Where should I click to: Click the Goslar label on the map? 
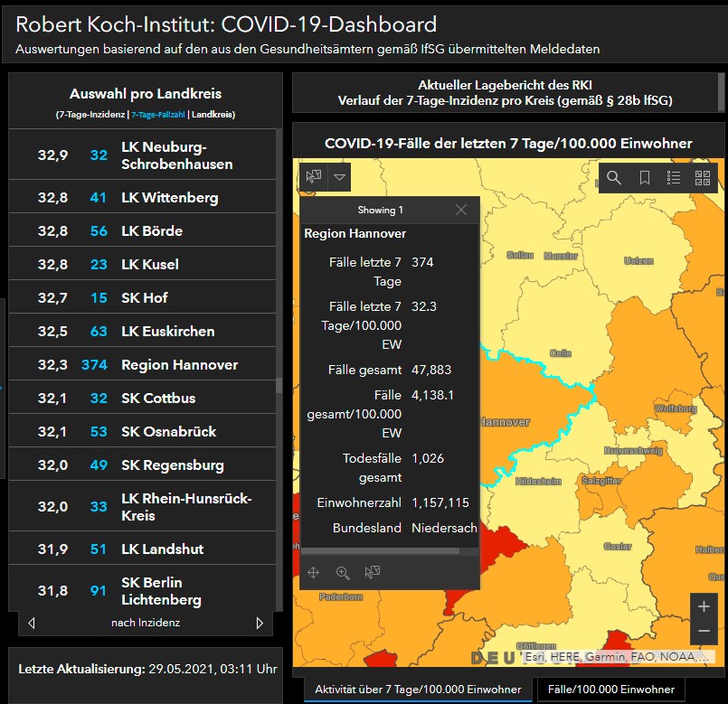[618, 546]
